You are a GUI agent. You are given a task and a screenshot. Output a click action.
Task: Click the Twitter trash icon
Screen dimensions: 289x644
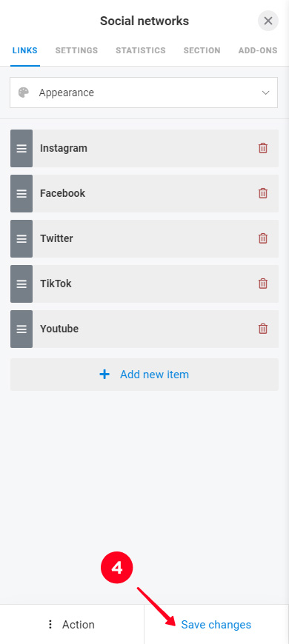point(262,238)
